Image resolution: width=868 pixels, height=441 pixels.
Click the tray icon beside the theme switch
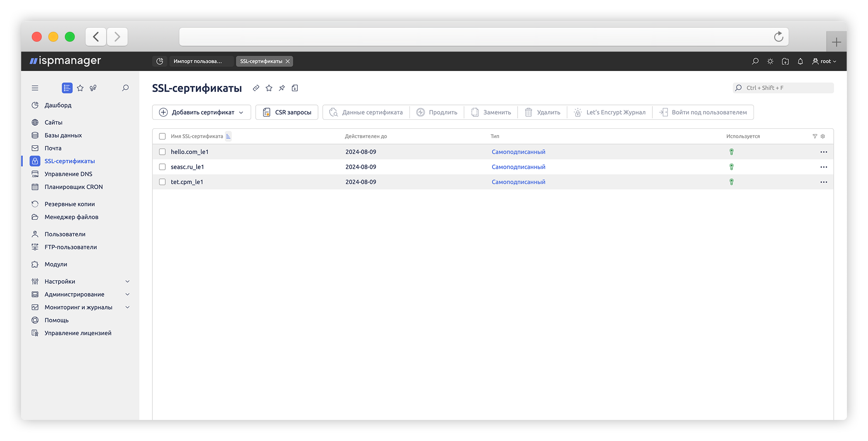785,61
